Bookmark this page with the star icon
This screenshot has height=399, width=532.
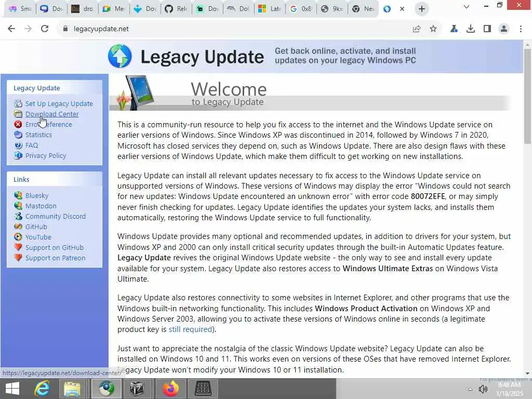click(433, 29)
